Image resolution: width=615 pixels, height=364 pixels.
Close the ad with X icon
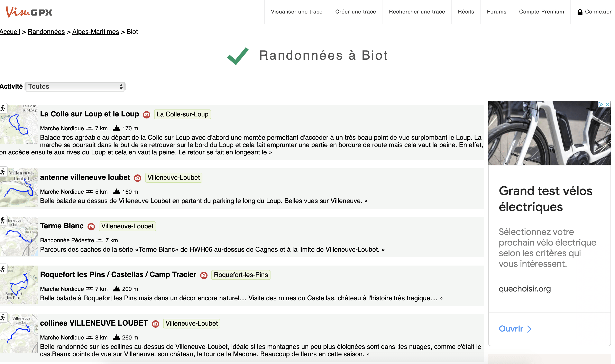(607, 104)
